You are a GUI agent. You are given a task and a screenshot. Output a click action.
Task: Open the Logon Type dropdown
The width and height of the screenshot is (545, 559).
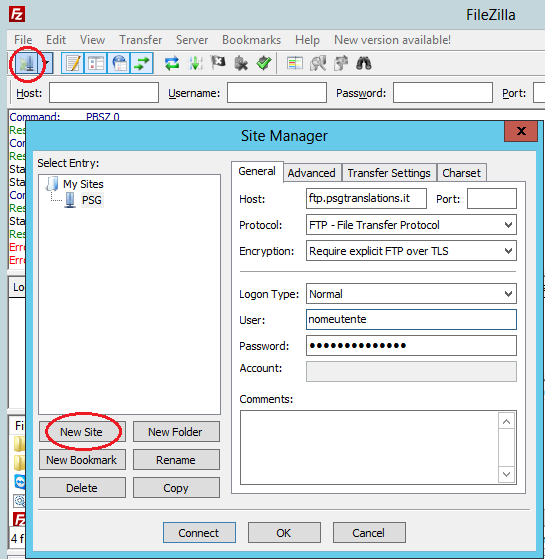(x=411, y=294)
